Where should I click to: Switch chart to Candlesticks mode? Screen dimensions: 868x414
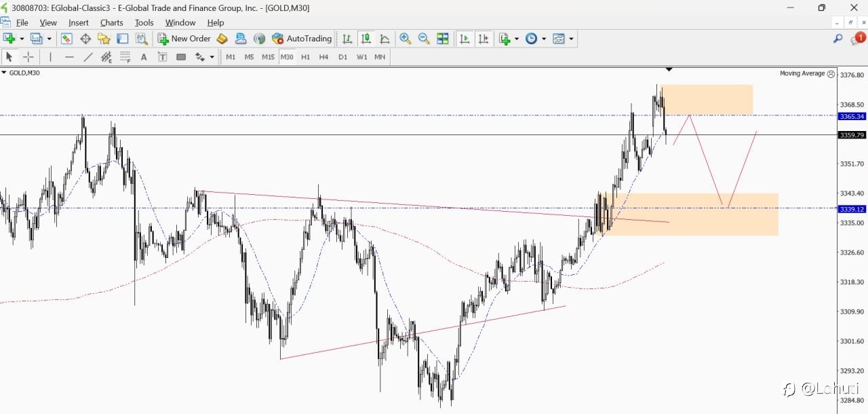tap(366, 39)
